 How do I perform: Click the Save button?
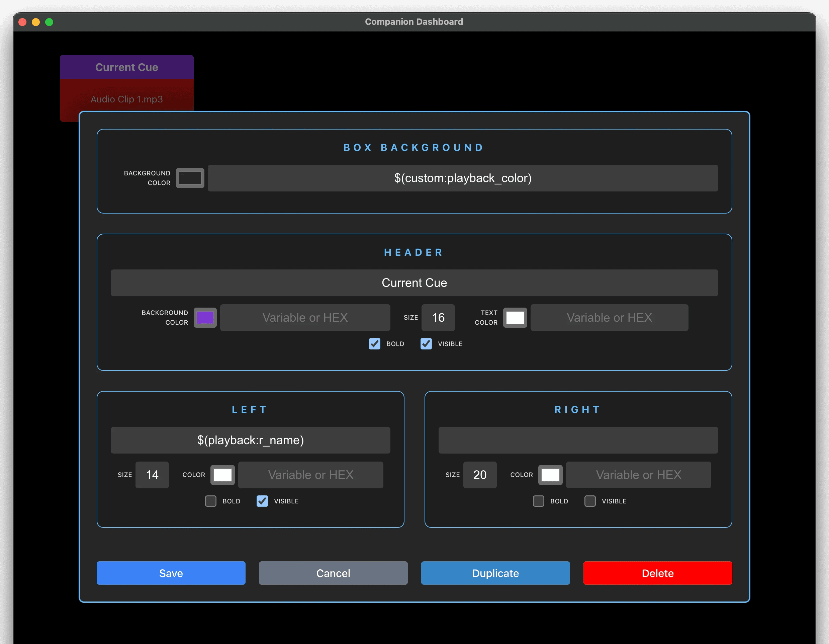[171, 573]
